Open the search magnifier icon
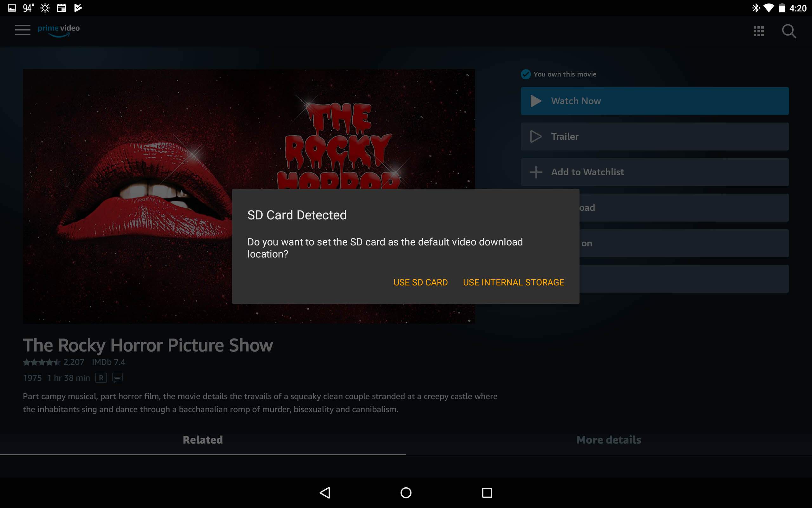This screenshot has height=508, width=812. (789, 31)
